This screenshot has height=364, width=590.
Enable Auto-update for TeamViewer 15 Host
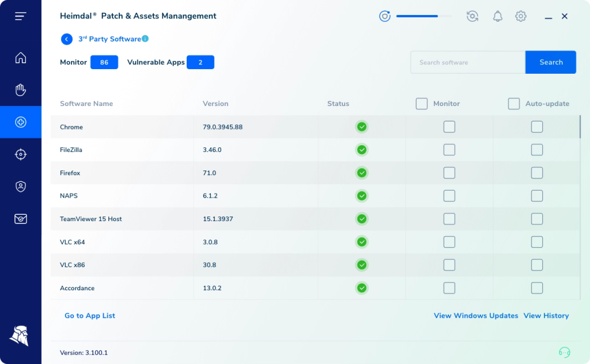click(x=537, y=219)
